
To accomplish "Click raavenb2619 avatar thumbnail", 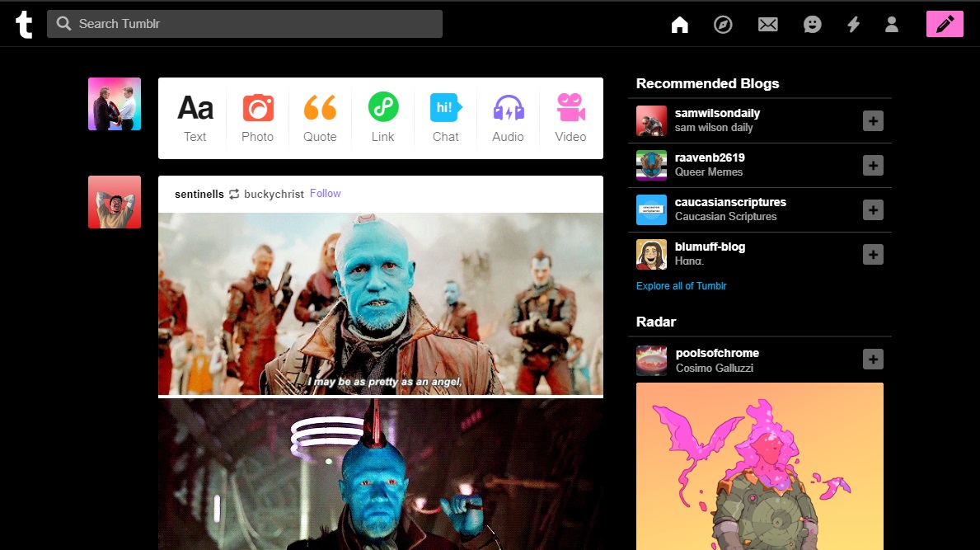I will tap(651, 166).
